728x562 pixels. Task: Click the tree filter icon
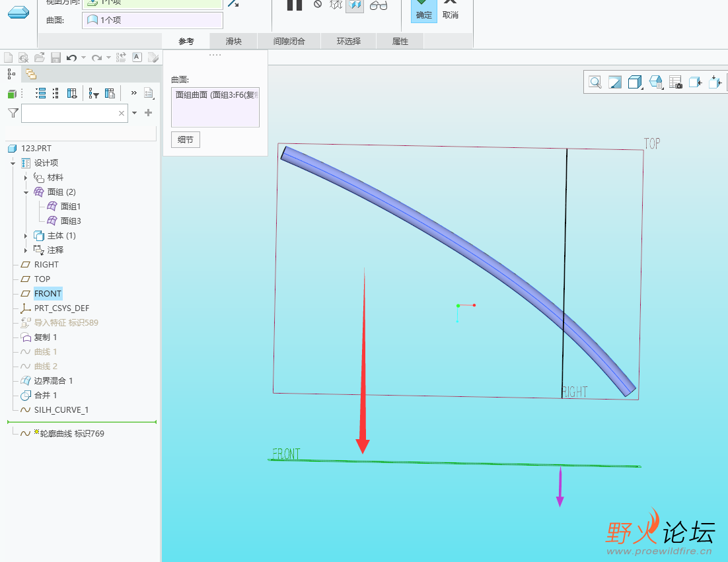[x=94, y=93]
